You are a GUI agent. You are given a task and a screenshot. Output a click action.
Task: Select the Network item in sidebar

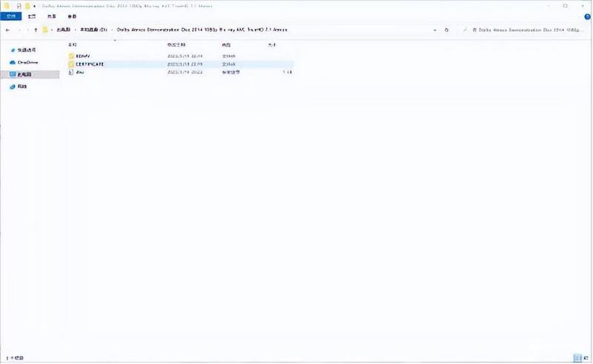[x=19, y=87]
